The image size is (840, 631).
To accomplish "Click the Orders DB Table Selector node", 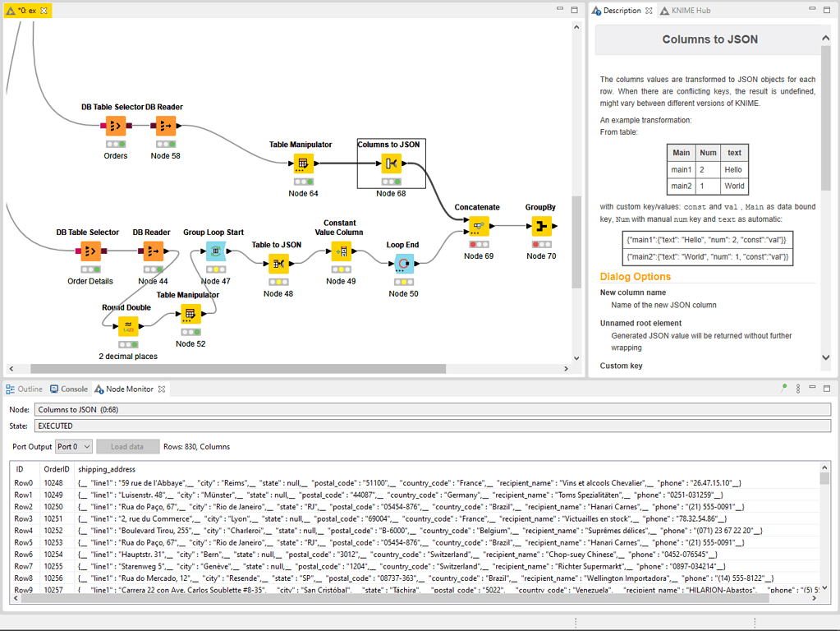I will 115,126.
